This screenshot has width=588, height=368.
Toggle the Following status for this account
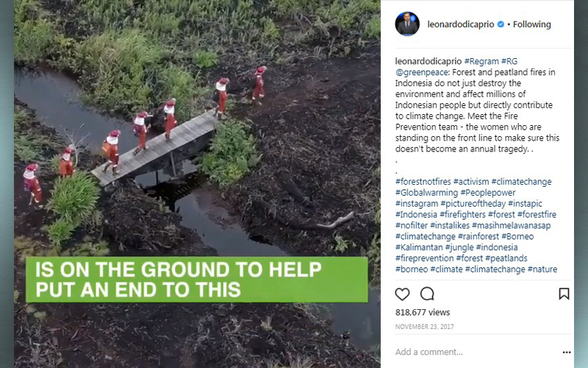[x=531, y=24]
